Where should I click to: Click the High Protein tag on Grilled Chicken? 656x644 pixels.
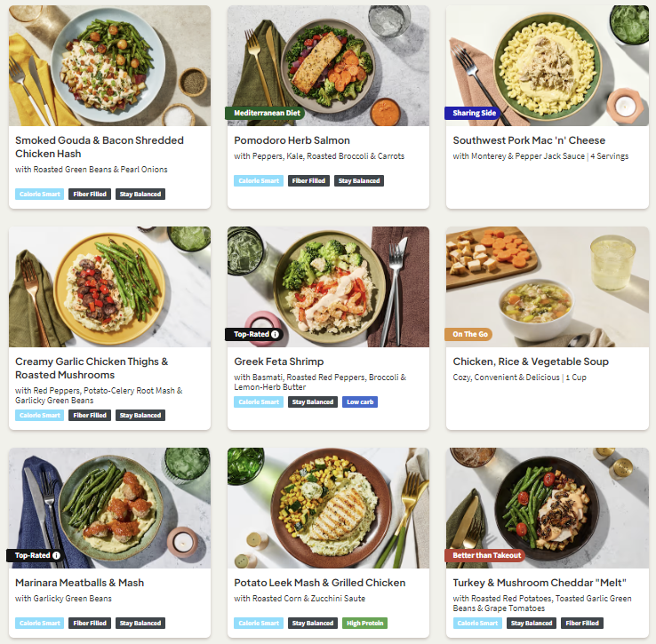click(x=364, y=623)
